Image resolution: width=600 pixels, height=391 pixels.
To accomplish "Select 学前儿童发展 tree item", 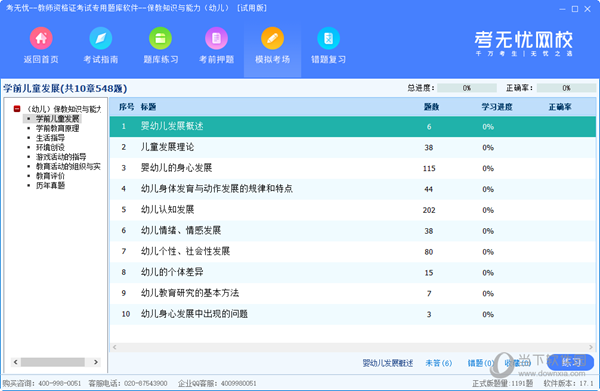I will 57,119.
